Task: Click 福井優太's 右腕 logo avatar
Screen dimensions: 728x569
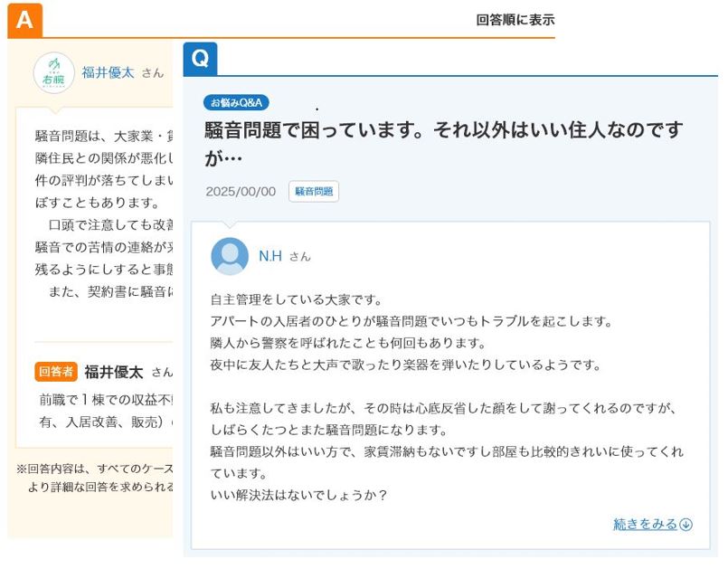Action: (x=54, y=73)
